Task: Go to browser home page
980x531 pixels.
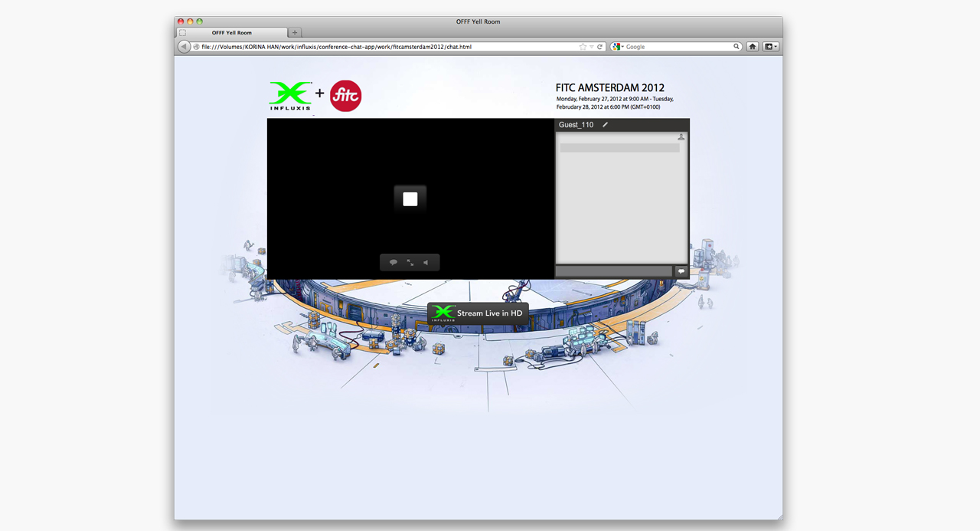Action: coord(753,47)
